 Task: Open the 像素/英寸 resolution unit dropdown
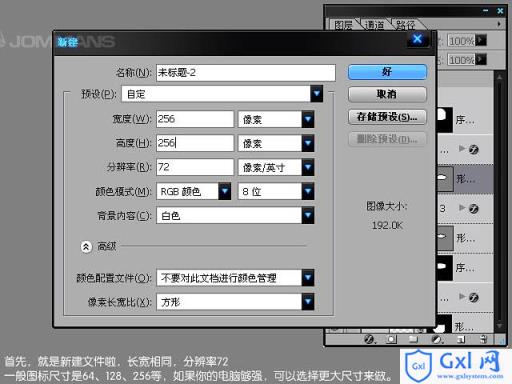tap(276, 167)
